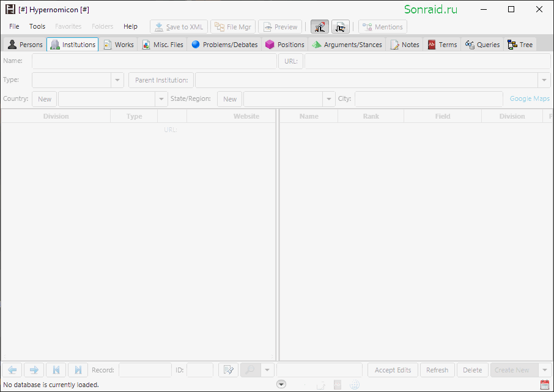This screenshot has height=392, width=554.
Task: Click the Preview toolbar button
Action: pyautogui.click(x=280, y=27)
